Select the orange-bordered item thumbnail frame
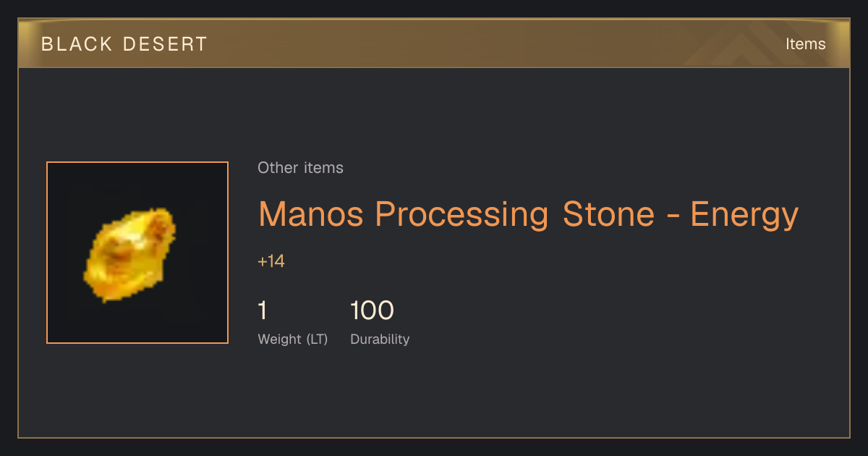The image size is (868, 456). 137,253
